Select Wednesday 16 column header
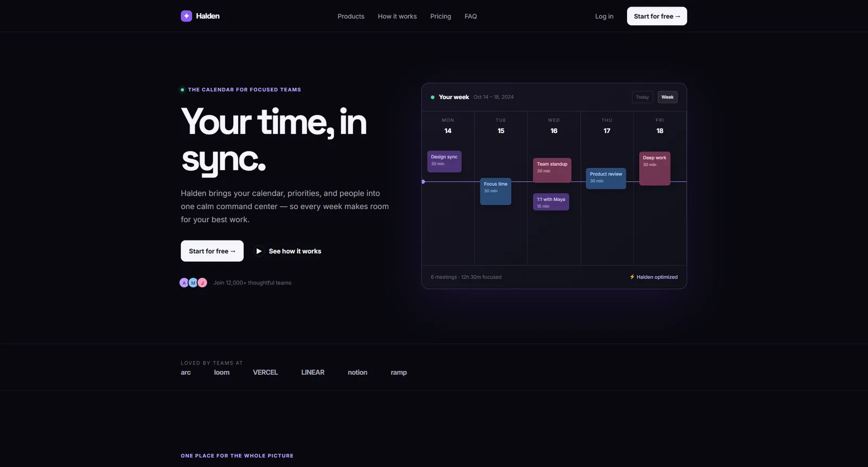This screenshot has height=467, width=868. pyautogui.click(x=554, y=126)
